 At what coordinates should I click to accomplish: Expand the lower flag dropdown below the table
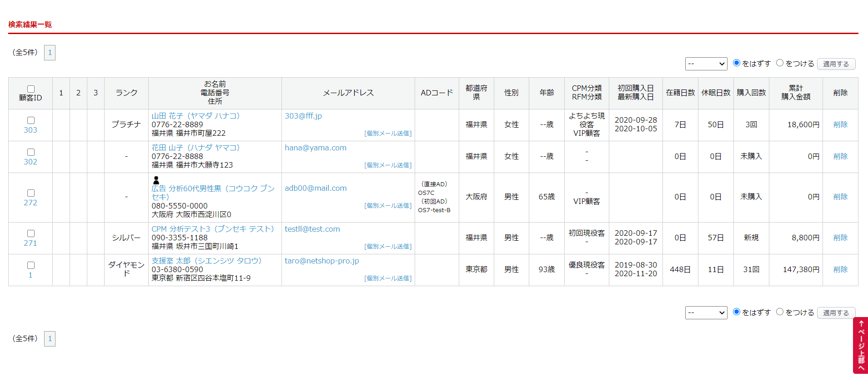point(706,313)
